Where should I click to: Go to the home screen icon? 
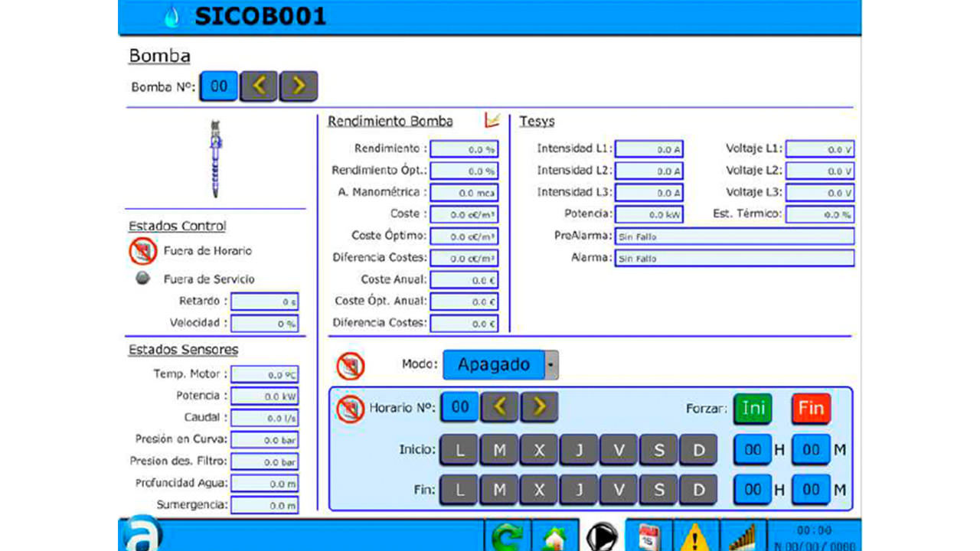(x=554, y=536)
